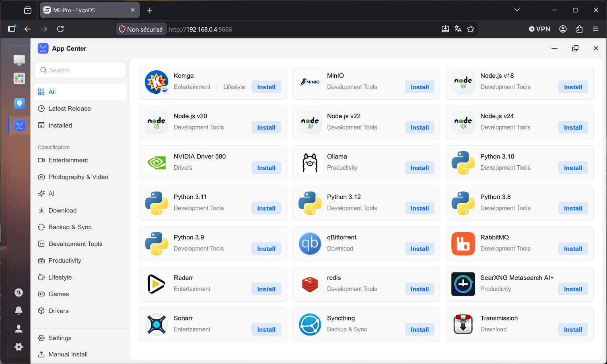This screenshot has width=607, height=364.
Task: Select the Sonarr app icon
Action: [x=156, y=325]
